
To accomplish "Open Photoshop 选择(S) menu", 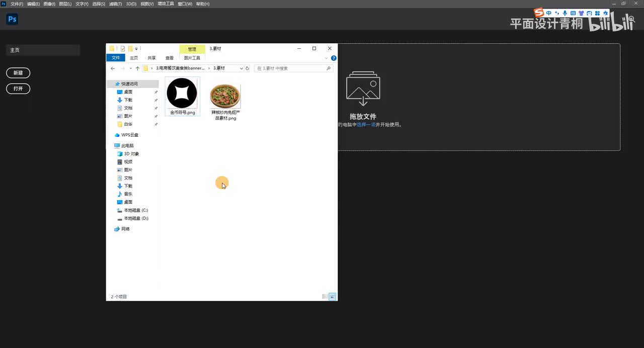I will [99, 4].
